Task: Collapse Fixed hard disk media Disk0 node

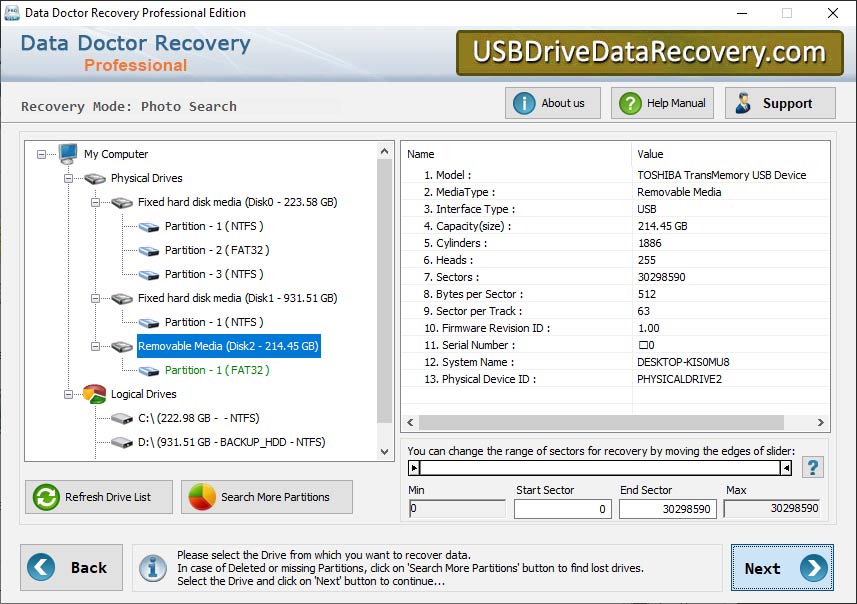Action: [94, 202]
